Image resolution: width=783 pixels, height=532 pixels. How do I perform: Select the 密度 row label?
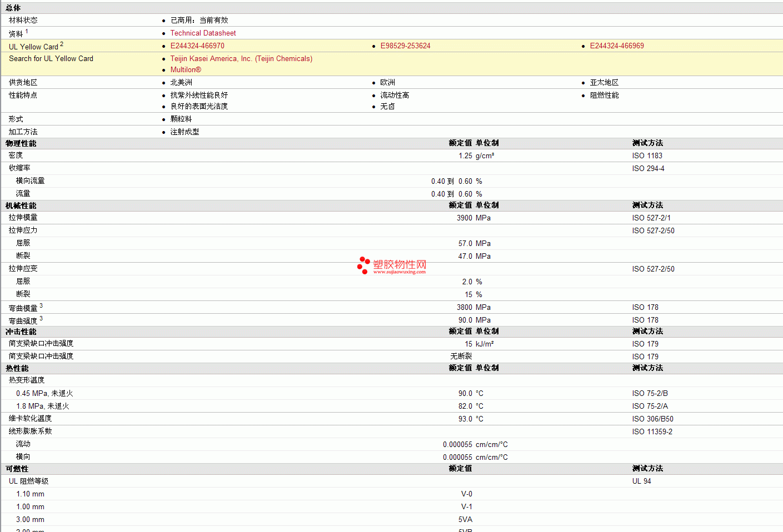[16, 155]
